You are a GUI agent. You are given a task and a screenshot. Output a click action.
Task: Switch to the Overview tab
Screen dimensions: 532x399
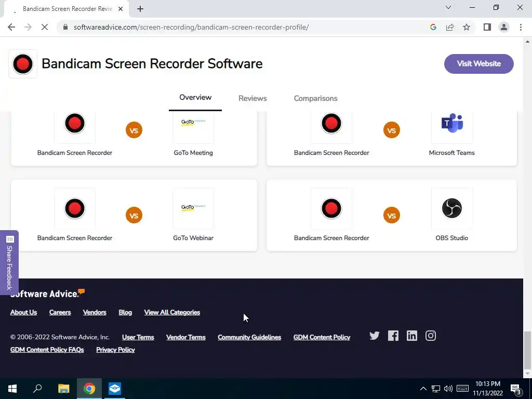(195, 98)
